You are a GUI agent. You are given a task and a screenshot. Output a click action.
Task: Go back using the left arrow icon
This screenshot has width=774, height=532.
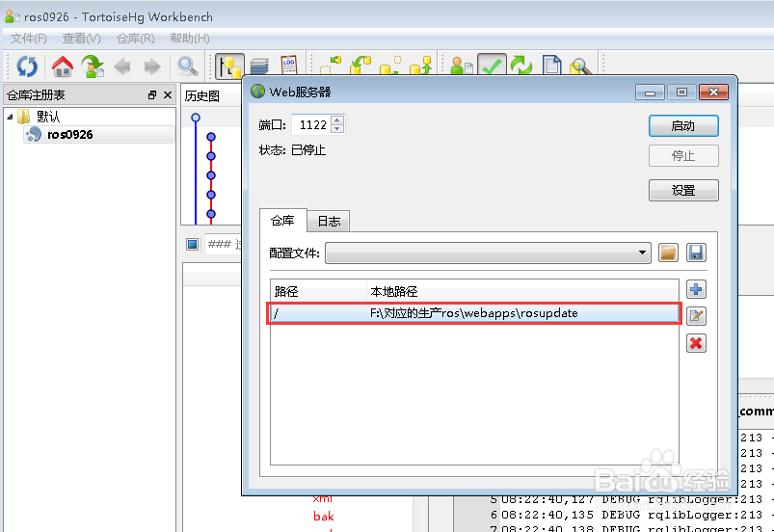point(122,66)
